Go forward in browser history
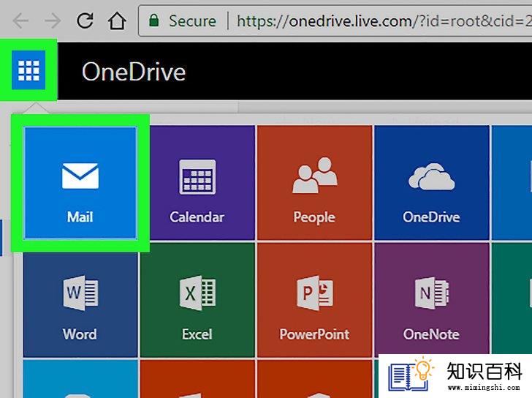This screenshot has height=398, width=532. 53,21
